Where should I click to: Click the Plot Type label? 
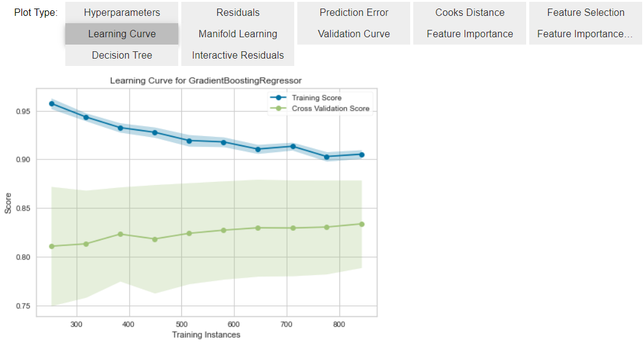36,13
